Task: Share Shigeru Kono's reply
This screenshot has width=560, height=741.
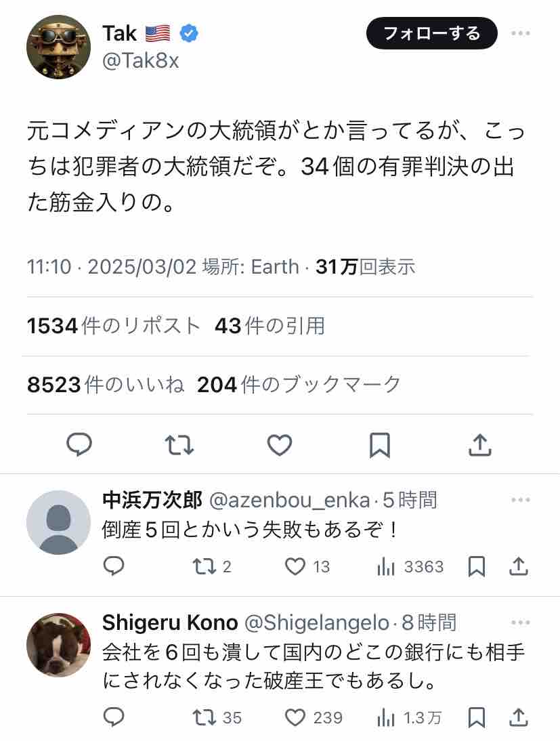Action: [518, 717]
